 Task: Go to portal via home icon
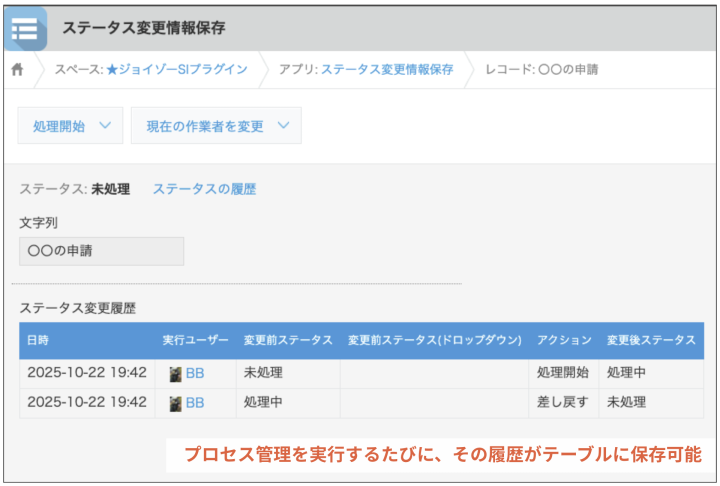[x=17, y=69]
